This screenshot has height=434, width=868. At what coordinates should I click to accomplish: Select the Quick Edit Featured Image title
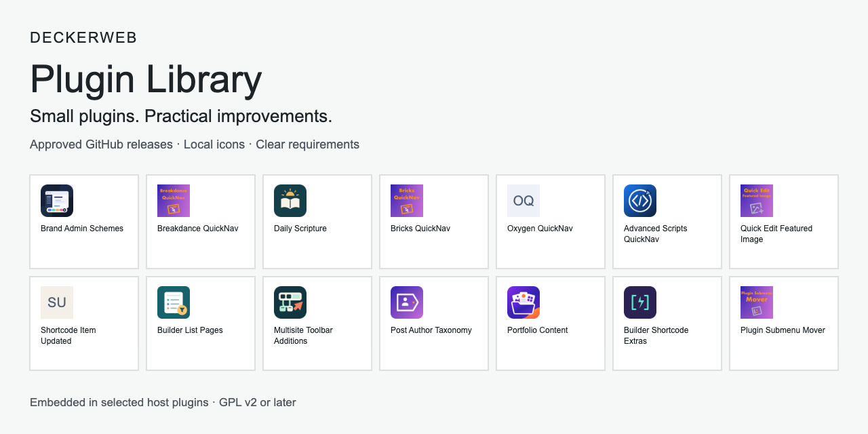coord(776,234)
